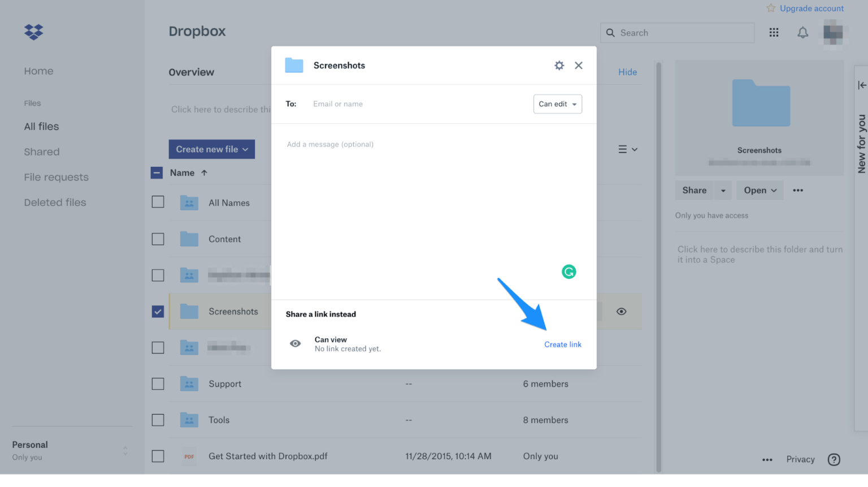Image resolution: width=868 pixels, height=487 pixels.
Task: Close the Screenshots share dialog
Action: pyautogui.click(x=579, y=66)
